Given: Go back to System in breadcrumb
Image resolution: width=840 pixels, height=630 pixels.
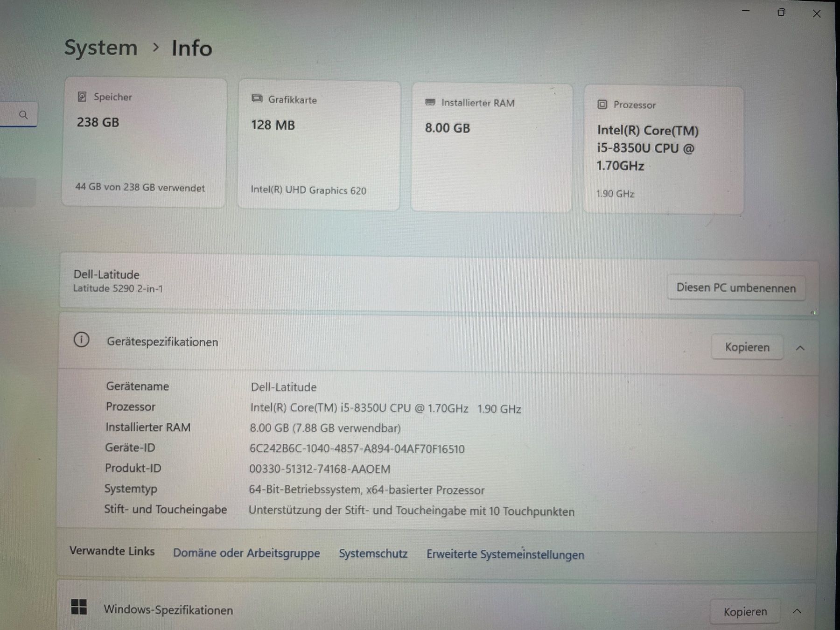Looking at the screenshot, I should point(101,48).
